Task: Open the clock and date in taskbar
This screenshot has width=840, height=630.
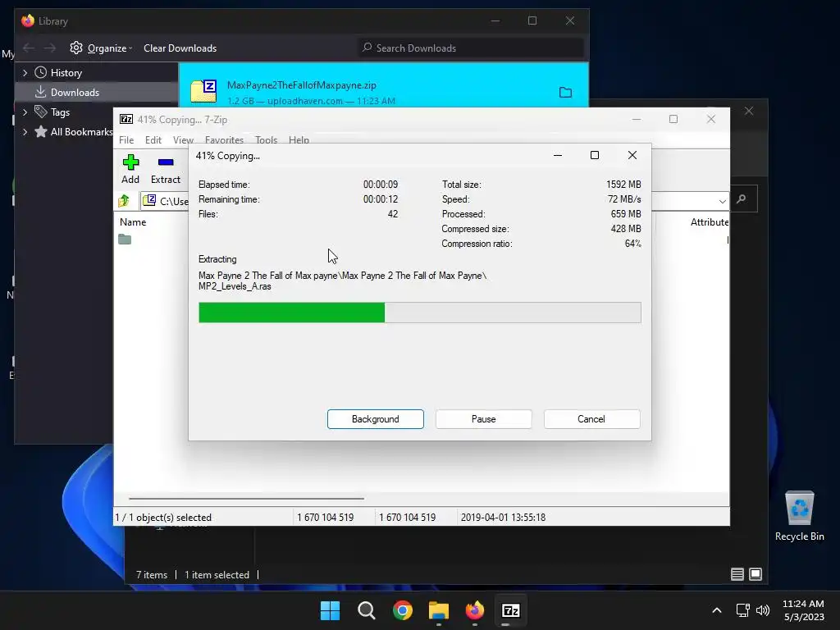Action: [x=803, y=610]
